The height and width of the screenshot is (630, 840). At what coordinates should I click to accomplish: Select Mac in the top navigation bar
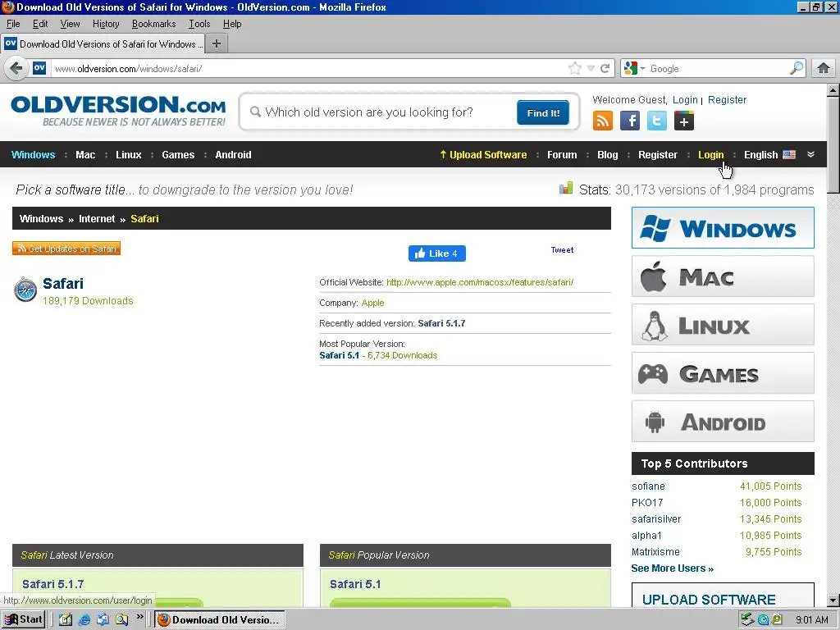(x=85, y=154)
